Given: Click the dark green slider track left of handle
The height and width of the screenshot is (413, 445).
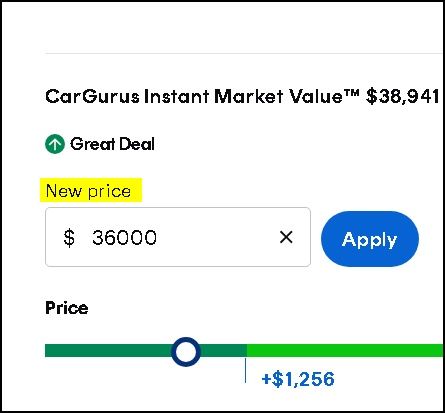Looking at the screenshot, I should click(x=108, y=351).
